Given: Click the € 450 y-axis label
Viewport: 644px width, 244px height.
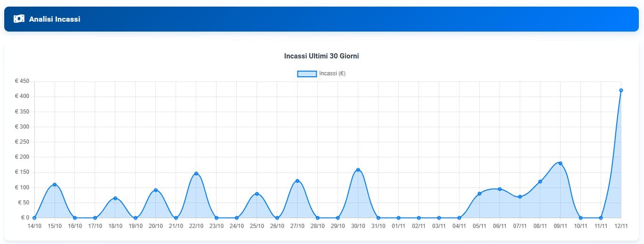Looking at the screenshot, I should tap(22, 81).
